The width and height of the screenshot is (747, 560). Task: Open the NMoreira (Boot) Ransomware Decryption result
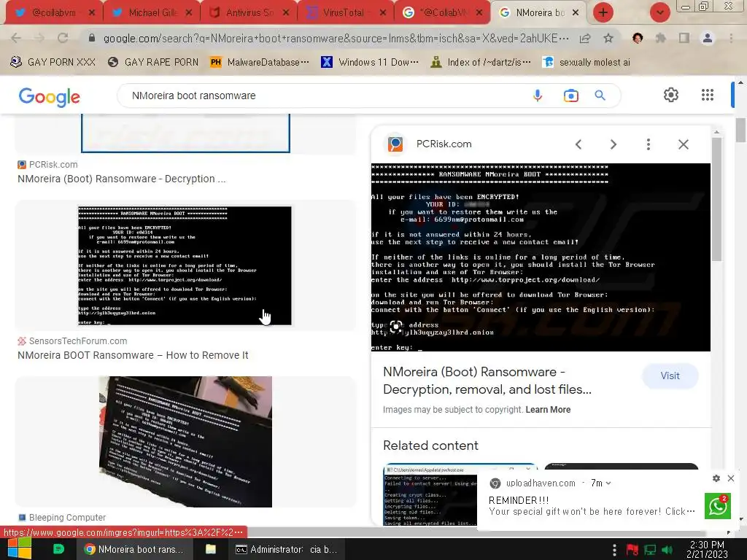pos(122,179)
